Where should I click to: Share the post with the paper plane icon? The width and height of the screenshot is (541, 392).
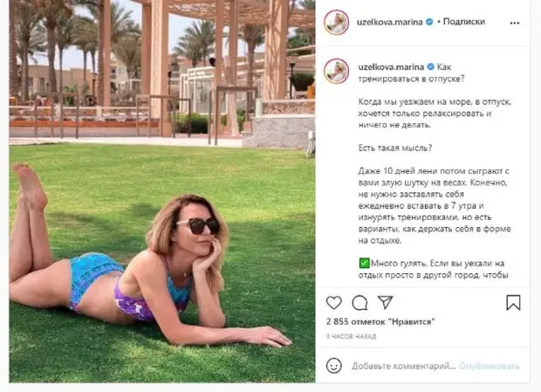coord(385,302)
